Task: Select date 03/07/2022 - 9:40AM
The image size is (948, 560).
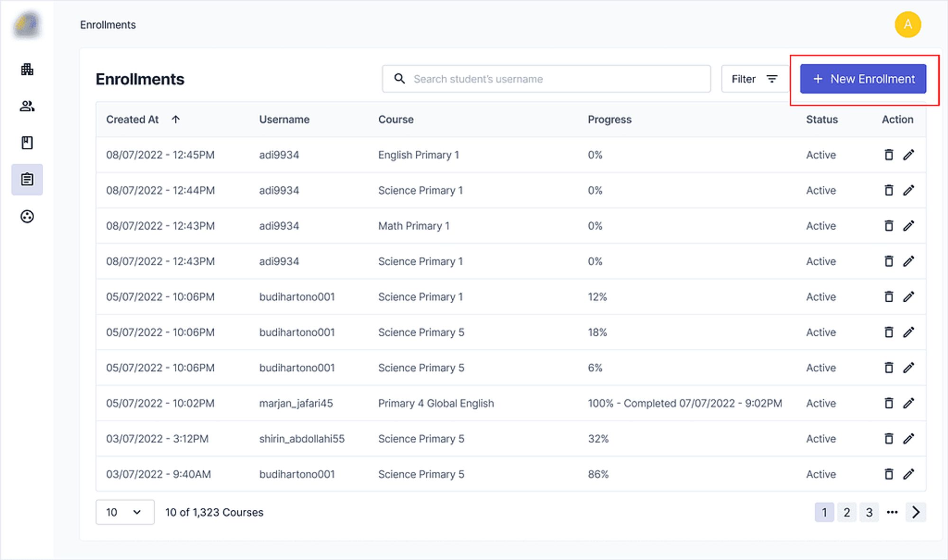Action: point(158,474)
